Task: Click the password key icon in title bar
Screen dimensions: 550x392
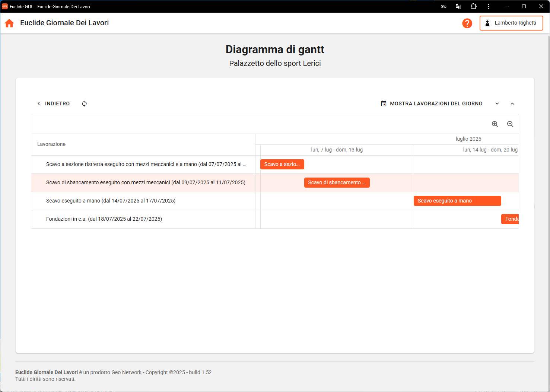Action: (444, 6)
